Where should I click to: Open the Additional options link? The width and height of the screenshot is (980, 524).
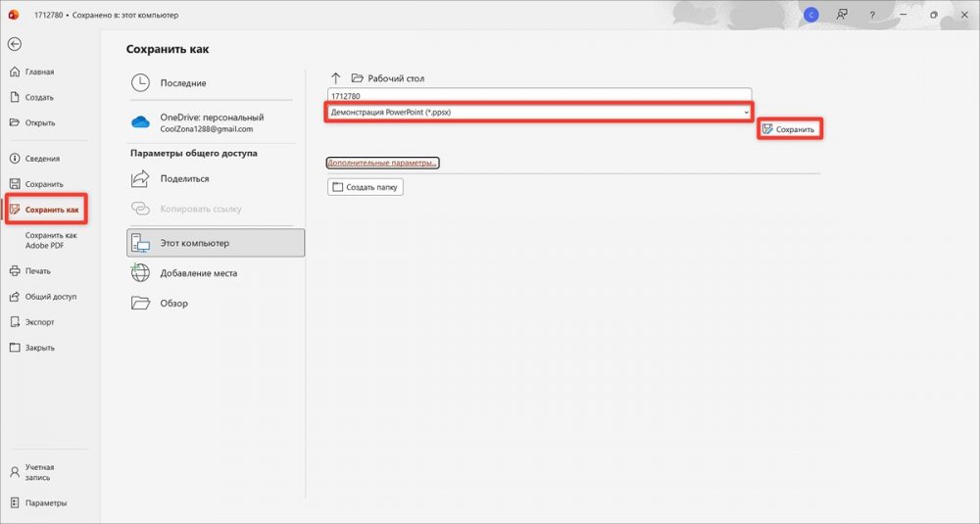coord(382,163)
